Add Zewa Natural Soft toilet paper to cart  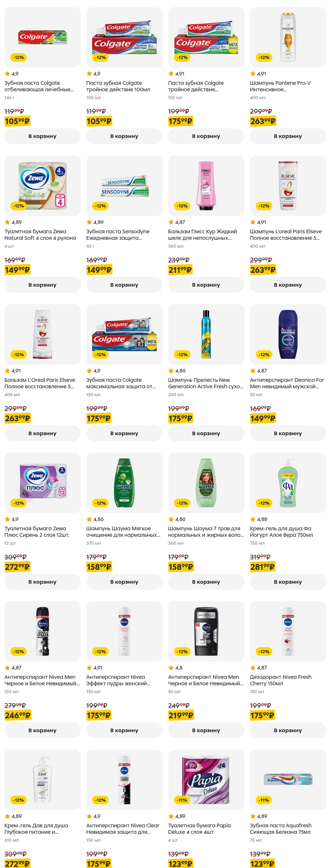[42, 285]
